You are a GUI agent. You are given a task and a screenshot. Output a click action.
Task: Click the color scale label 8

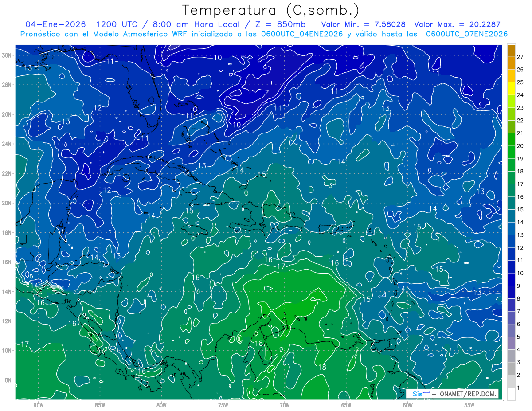(x=519, y=299)
